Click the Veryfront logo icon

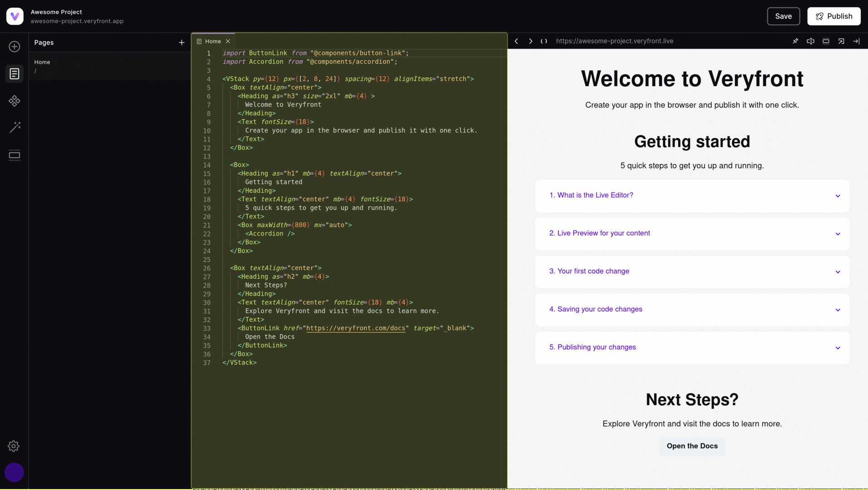tap(15, 16)
